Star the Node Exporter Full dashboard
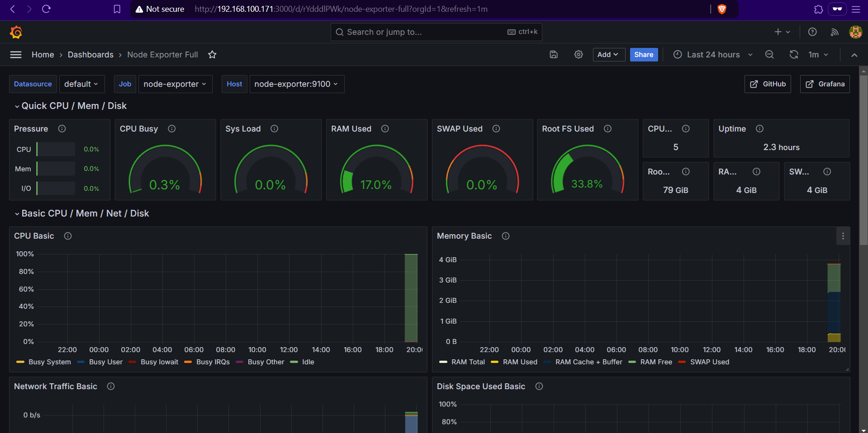 tap(212, 55)
